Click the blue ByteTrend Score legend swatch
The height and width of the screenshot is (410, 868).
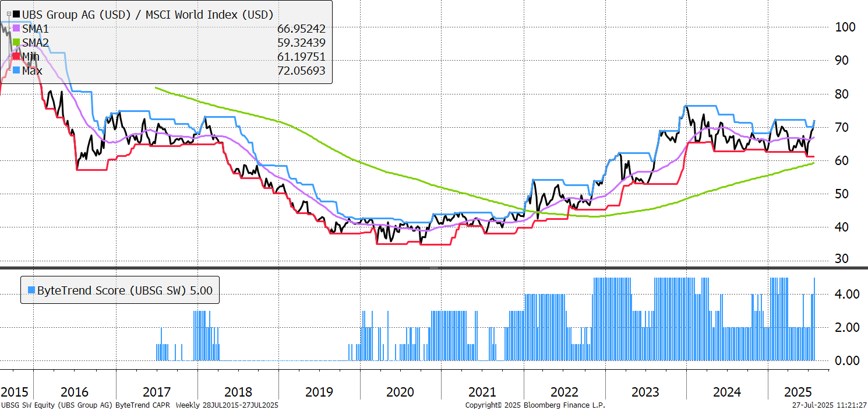[31, 290]
